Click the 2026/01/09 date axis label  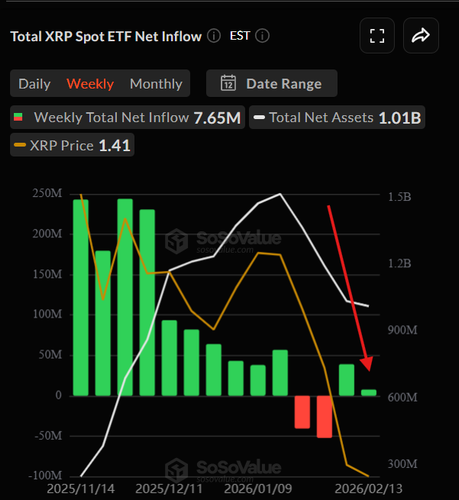coord(258,489)
